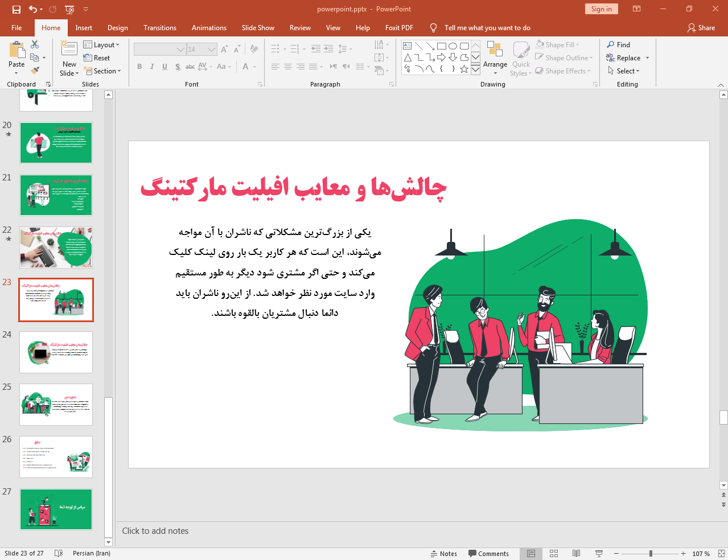This screenshot has height=560, width=728.
Task: Open the Slide Show tab
Action: tap(258, 28)
